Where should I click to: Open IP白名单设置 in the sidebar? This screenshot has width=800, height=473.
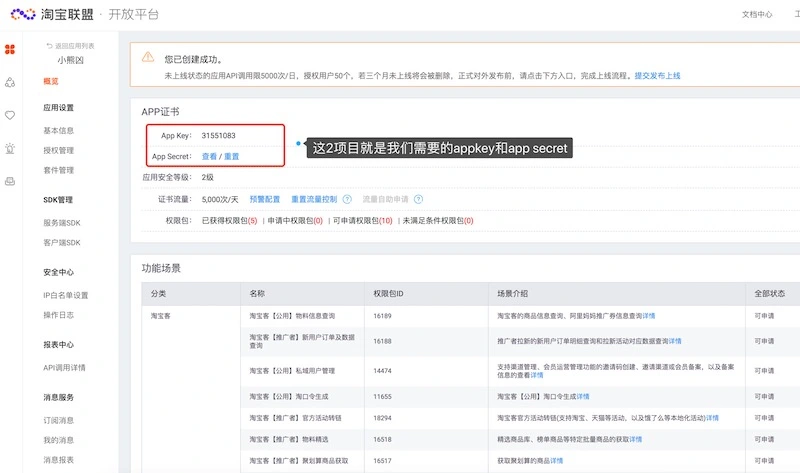pos(66,295)
